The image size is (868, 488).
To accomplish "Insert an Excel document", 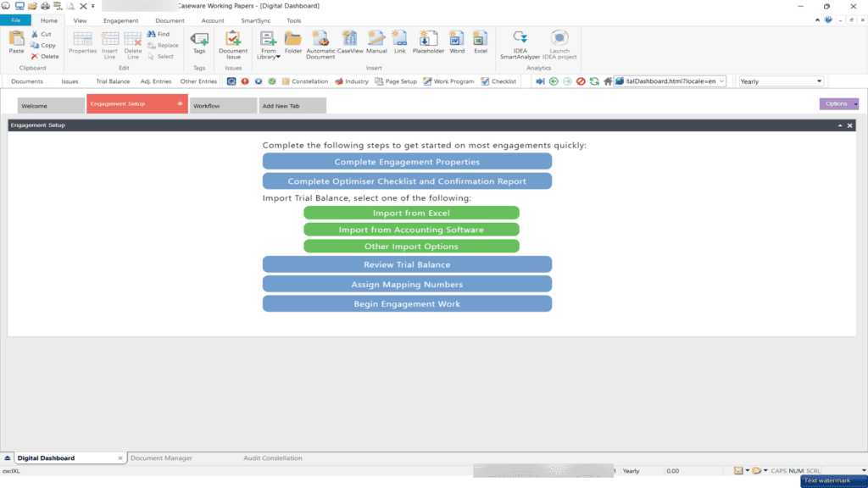I will [x=481, y=42].
